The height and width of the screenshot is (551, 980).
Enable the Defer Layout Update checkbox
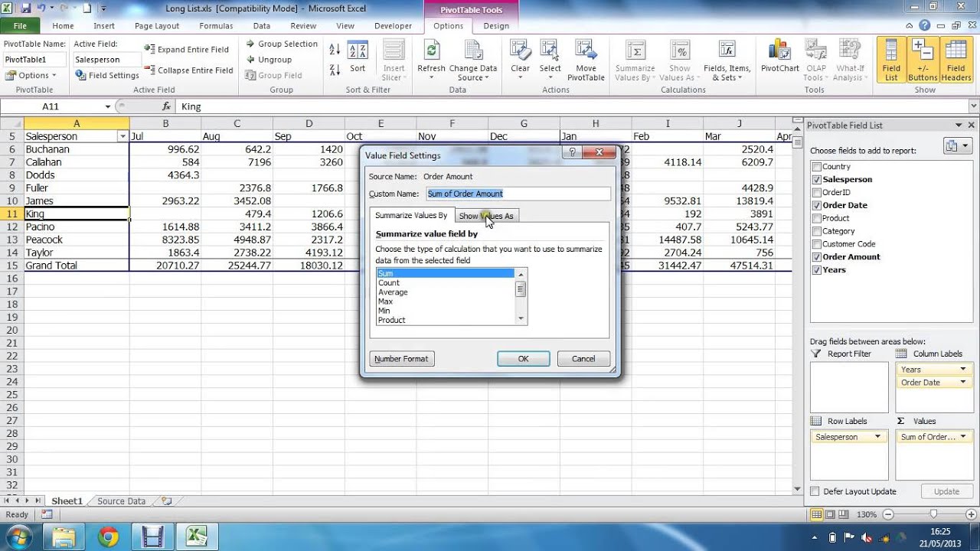pos(815,491)
